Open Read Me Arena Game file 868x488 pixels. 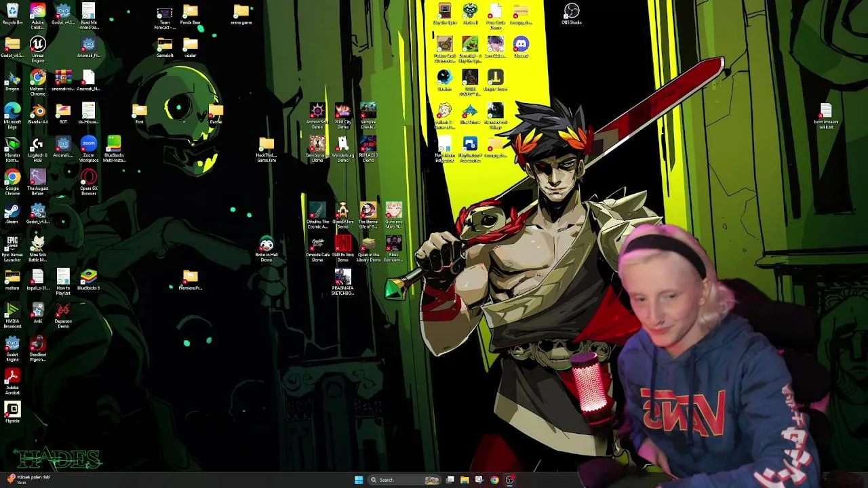(x=89, y=16)
